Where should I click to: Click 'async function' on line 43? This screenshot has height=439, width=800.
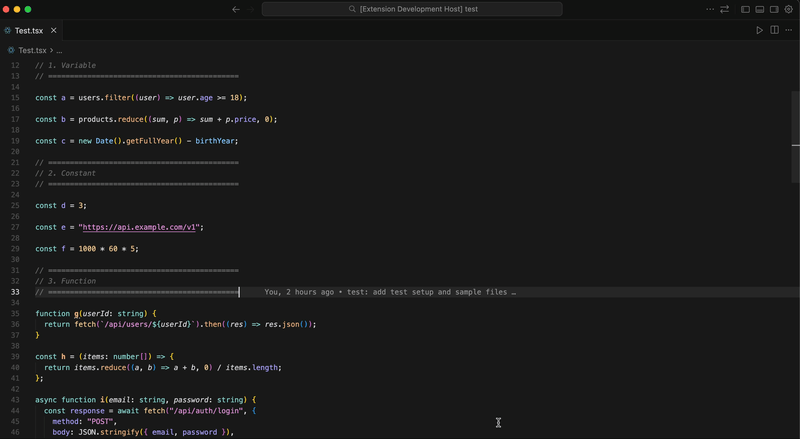click(x=65, y=400)
